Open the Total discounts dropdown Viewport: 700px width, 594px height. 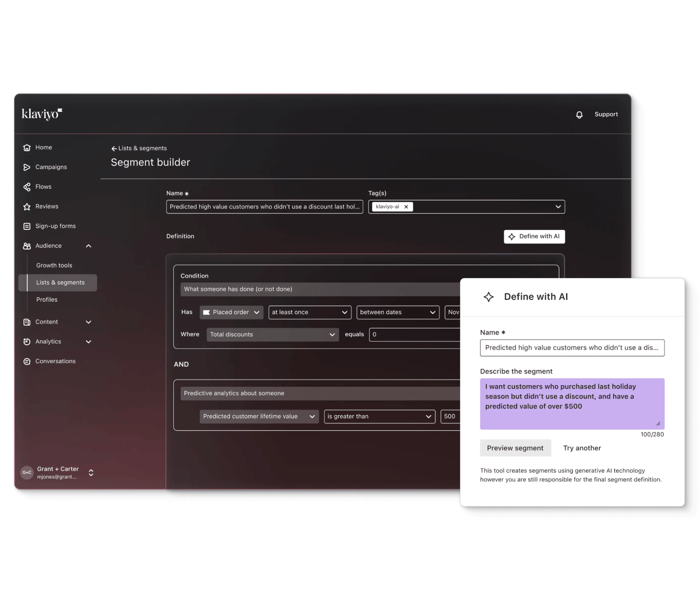pos(272,334)
